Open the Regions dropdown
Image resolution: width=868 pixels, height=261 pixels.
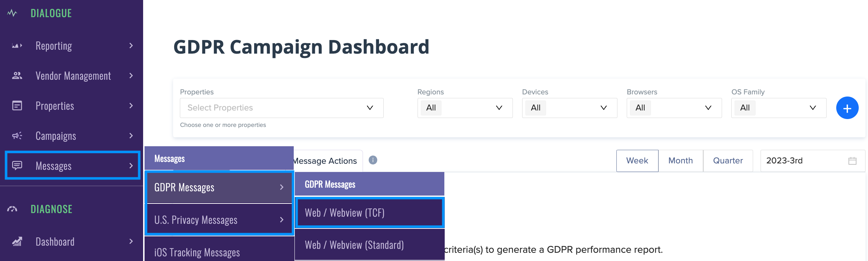pos(465,108)
